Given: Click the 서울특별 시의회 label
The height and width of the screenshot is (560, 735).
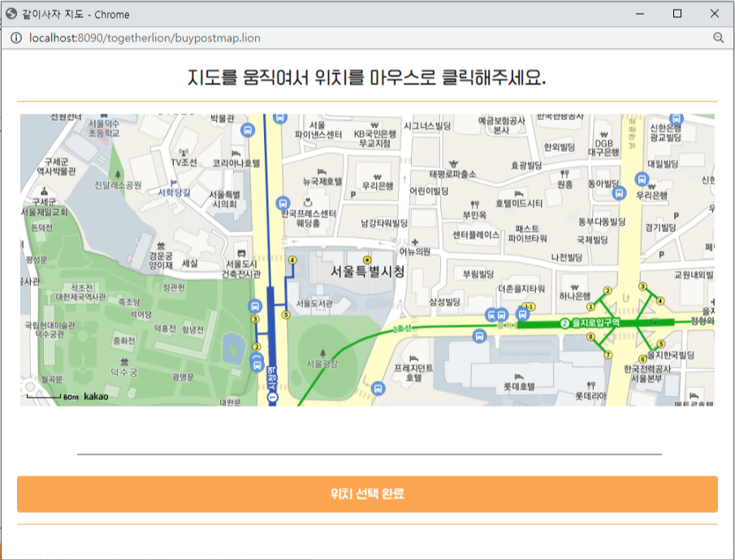Looking at the screenshot, I should point(224,199).
